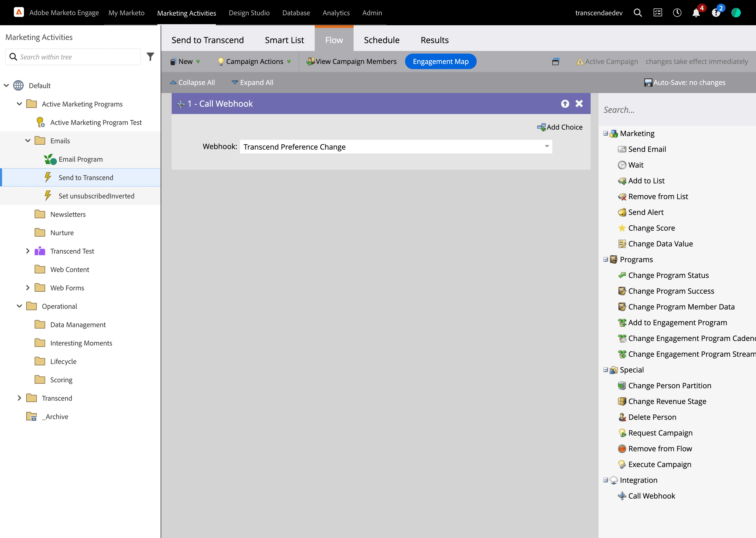
Task: Collapse the Programs flow actions group
Action: [605, 259]
